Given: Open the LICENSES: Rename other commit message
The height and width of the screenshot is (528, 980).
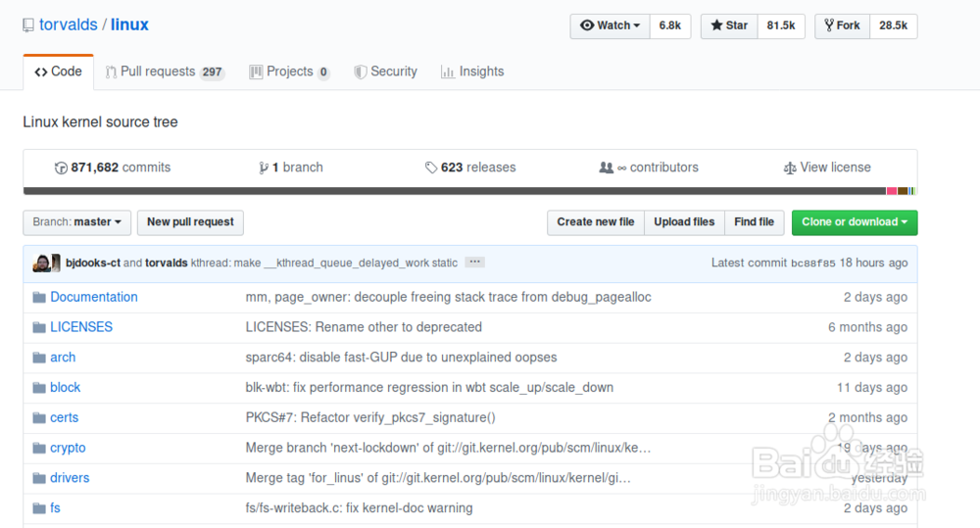Looking at the screenshot, I should (x=364, y=327).
